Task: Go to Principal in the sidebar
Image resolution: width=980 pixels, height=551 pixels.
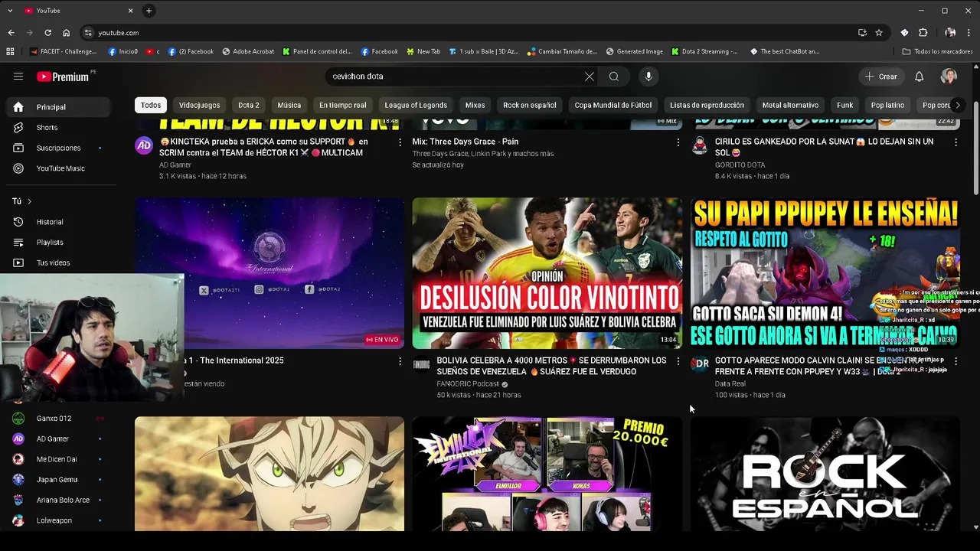Action: point(58,107)
